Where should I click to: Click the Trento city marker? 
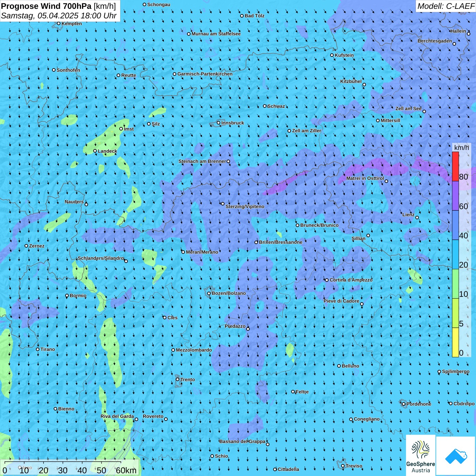click(177, 379)
